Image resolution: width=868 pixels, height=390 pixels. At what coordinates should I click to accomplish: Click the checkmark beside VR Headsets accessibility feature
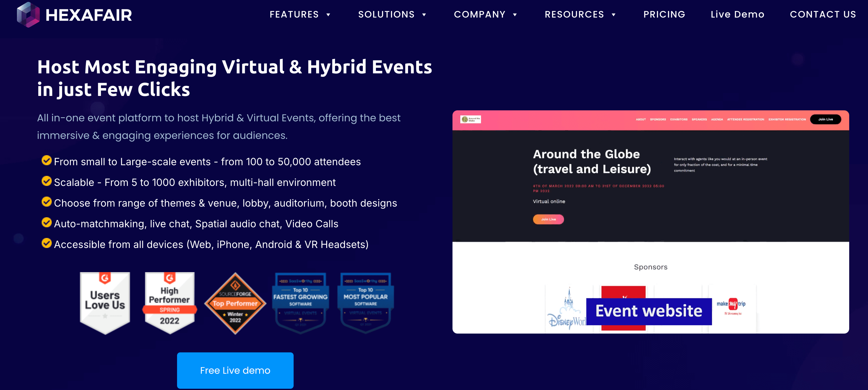[46, 243]
